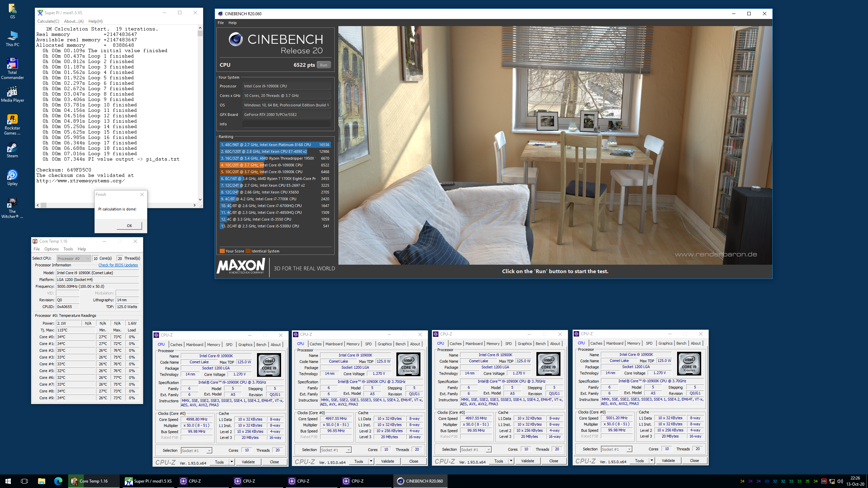This screenshot has height=488, width=868.
Task: Click Run button next to CPU score
Action: [x=324, y=65]
